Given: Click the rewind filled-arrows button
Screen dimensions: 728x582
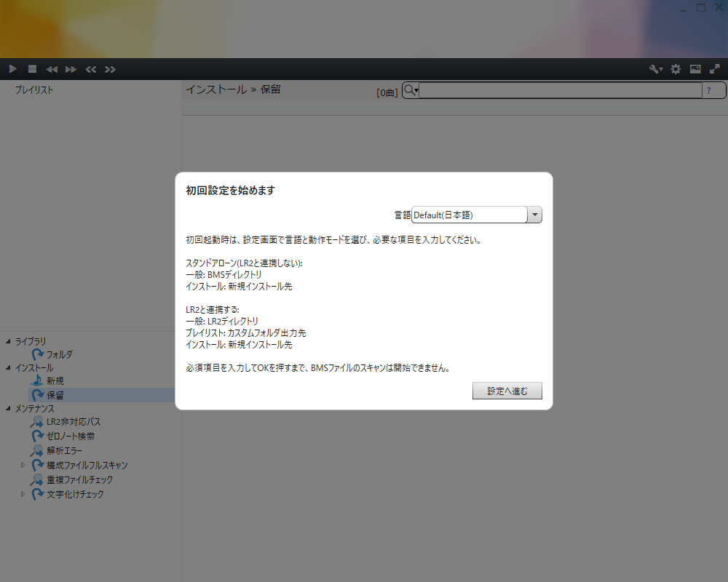Looking at the screenshot, I should 52,69.
